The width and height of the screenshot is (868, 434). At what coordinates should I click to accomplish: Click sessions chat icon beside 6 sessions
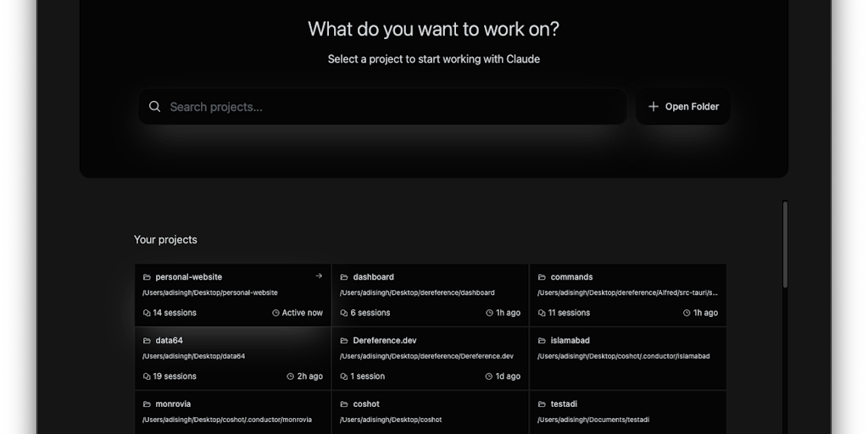344,313
